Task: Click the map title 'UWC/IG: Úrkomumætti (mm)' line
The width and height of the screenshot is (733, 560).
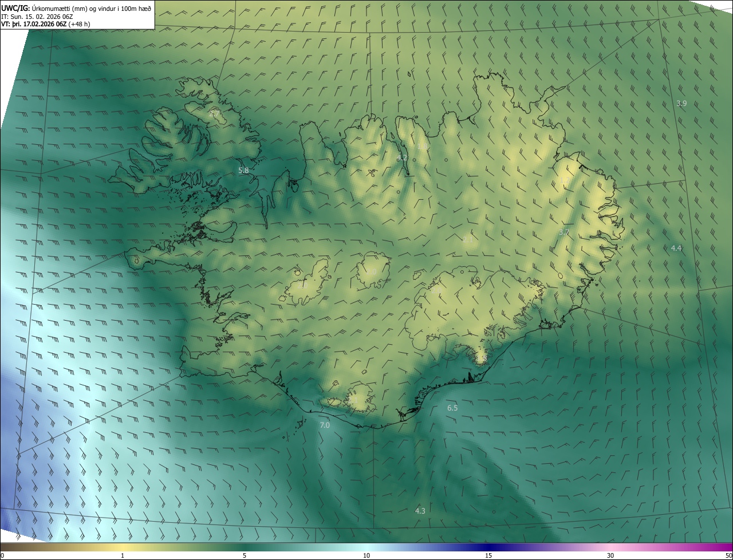Action: [76, 7]
